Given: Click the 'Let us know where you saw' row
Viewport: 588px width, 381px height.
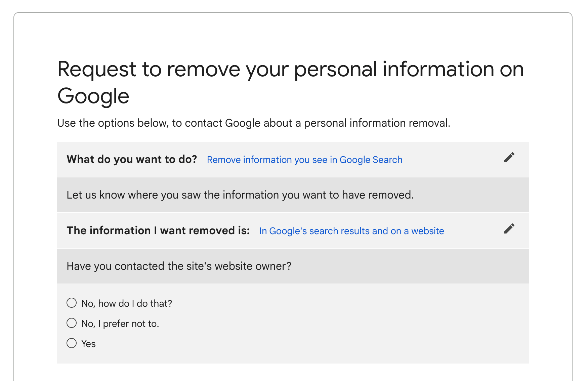Looking at the screenshot, I should pyautogui.click(x=240, y=195).
